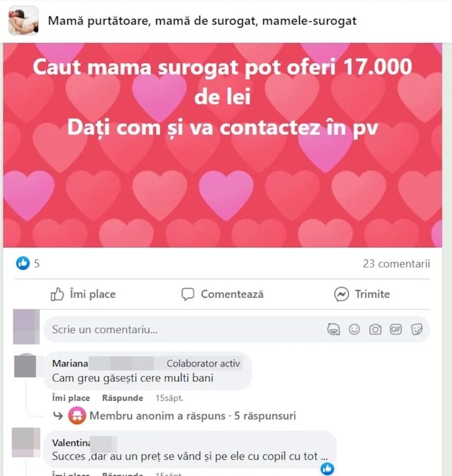Expand the 5 răspunsuri replies thread
This screenshot has width=452, height=476.
(265, 416)
